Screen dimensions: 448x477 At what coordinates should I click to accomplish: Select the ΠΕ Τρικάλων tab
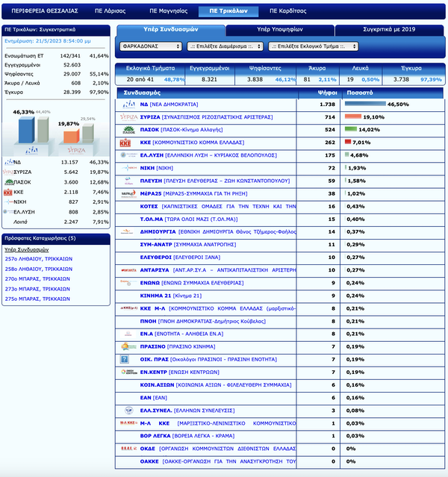(x=228, y=11)
